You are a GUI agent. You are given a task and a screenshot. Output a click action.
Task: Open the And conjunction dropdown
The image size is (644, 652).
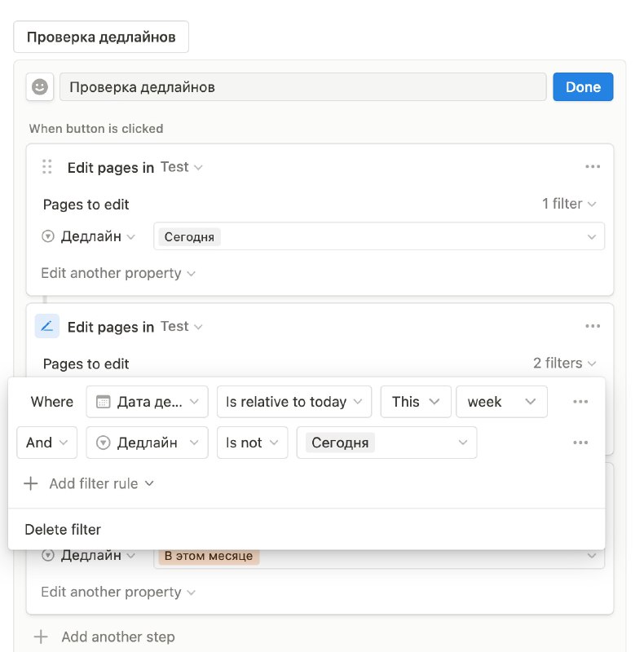tap(47, 443)
